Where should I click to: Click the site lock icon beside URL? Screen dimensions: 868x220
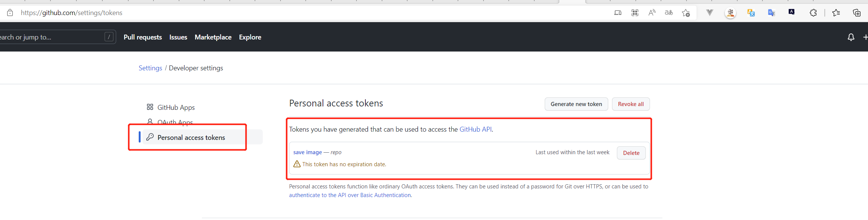coord(10,13)
